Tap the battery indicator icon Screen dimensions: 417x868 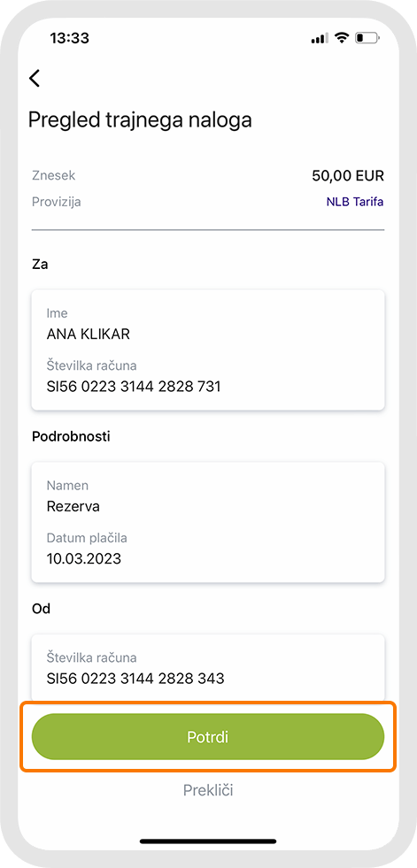click(x=367, y=38)
